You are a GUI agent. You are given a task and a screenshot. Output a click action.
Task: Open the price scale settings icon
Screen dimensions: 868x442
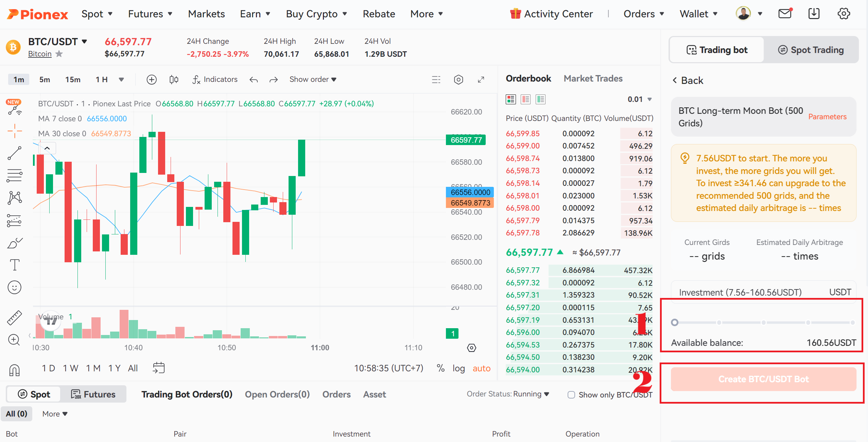point(471,348)
